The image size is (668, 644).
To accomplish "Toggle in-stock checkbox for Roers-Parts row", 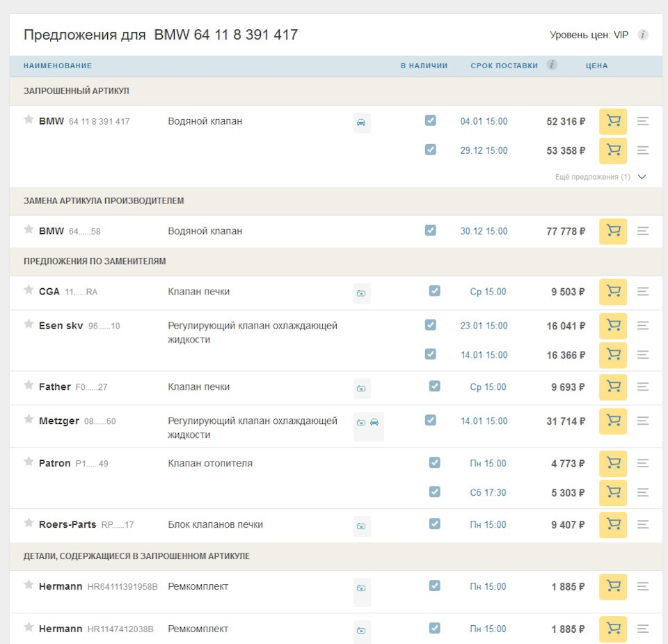I will click(434, 524).
